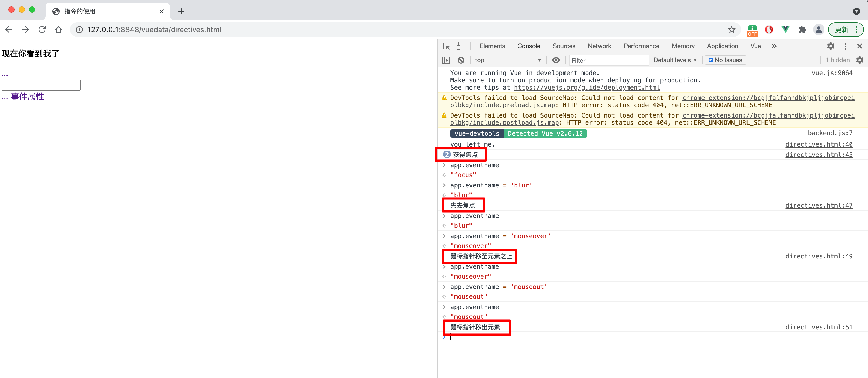Screen dimensions: 868x378
Task: Click the inspect element picker icon
Action: [446, 46]
